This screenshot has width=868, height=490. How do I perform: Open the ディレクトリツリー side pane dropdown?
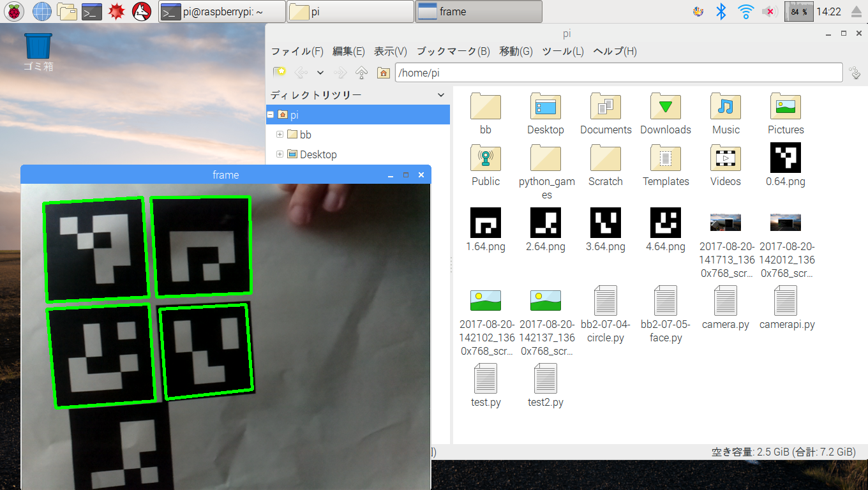point(440,95)
